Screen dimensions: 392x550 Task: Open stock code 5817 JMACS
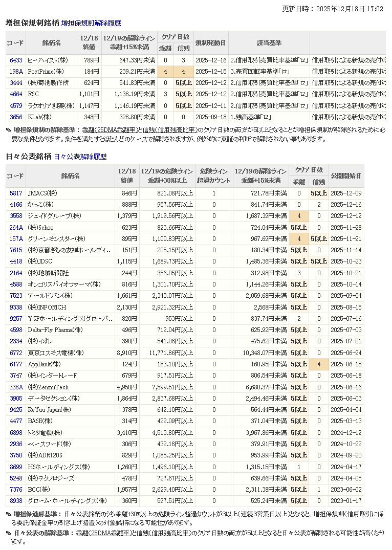tap(16, 193)
